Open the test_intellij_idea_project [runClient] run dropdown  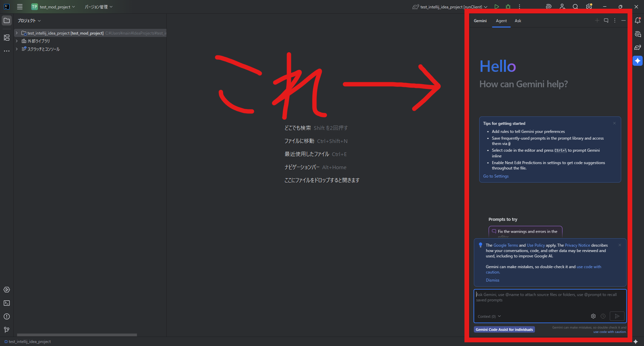point(450,6)
